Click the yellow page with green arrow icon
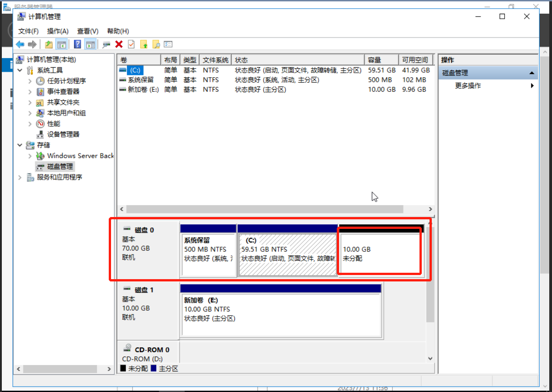The height and width of the screenshot is (392, 552). pos(144,44)
